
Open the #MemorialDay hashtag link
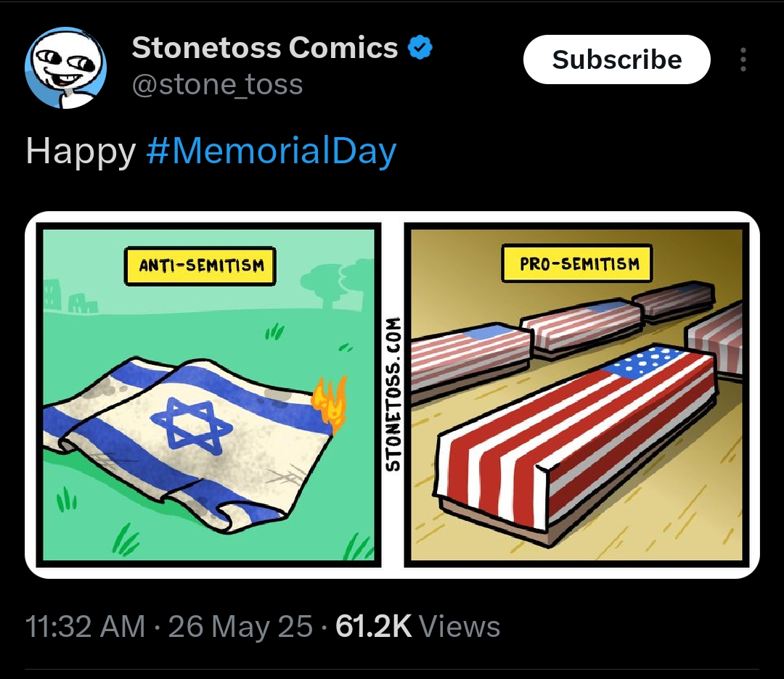271,151
